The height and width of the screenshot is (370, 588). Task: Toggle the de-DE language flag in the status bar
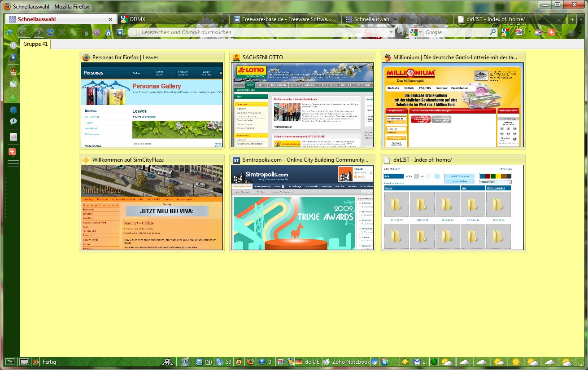point(299,362)
